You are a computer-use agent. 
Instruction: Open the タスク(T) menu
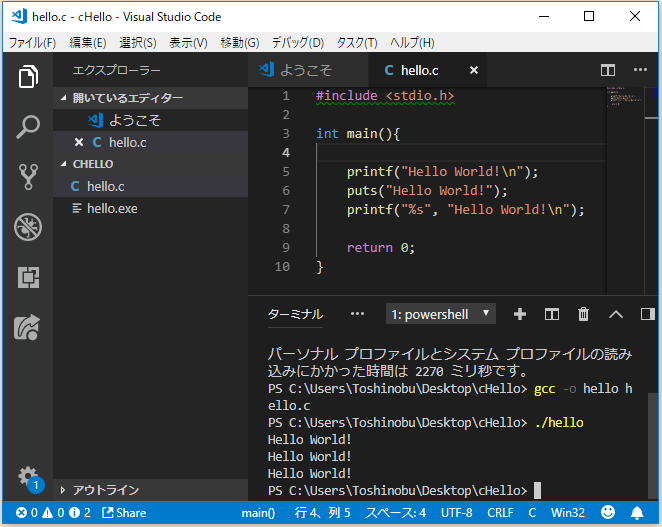pos(357,43)
